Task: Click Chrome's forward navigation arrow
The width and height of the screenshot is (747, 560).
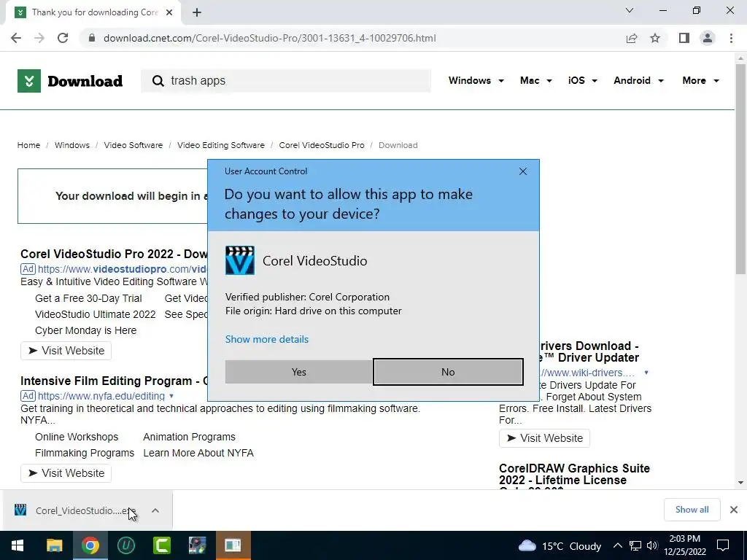Action: click(x=39, y=38)
